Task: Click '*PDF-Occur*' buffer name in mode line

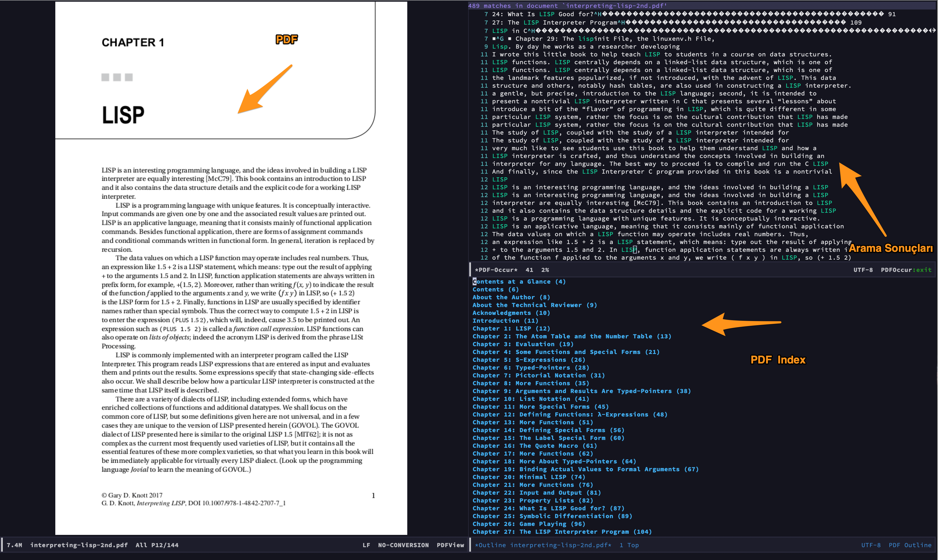Action: click(496, 270)
